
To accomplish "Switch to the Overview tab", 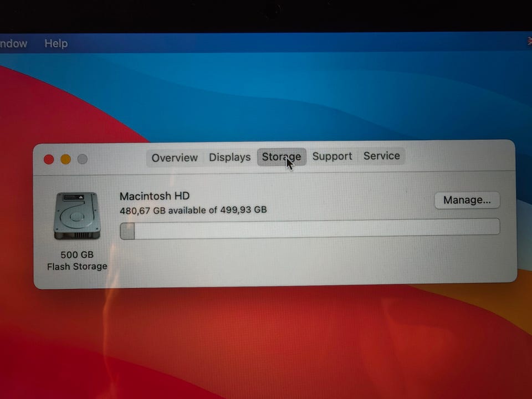I will [175, 158].
